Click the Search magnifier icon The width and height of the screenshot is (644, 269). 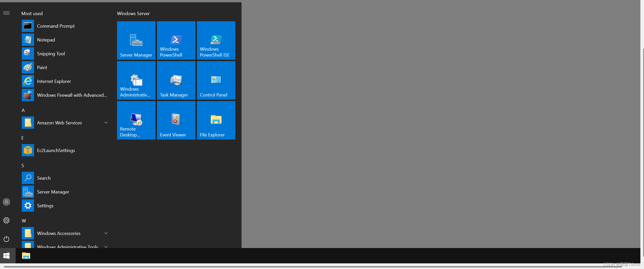[x=28, y=178]
